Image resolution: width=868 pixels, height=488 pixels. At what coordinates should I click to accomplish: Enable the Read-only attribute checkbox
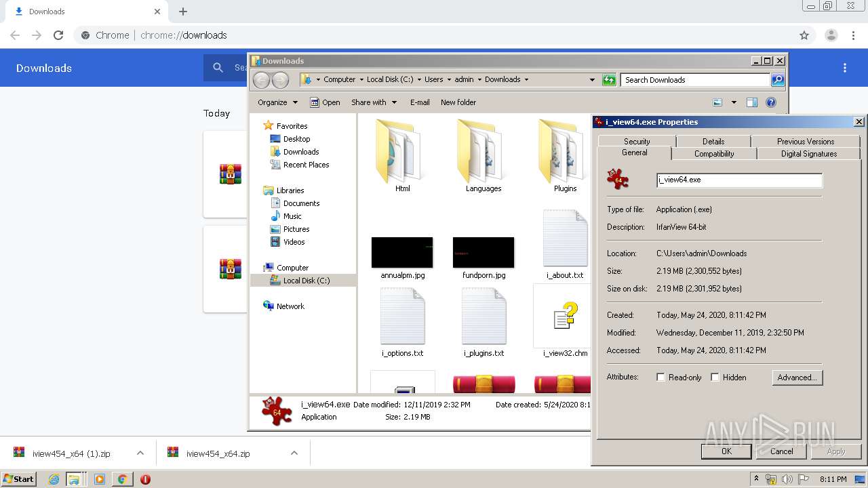click(660, 378)
